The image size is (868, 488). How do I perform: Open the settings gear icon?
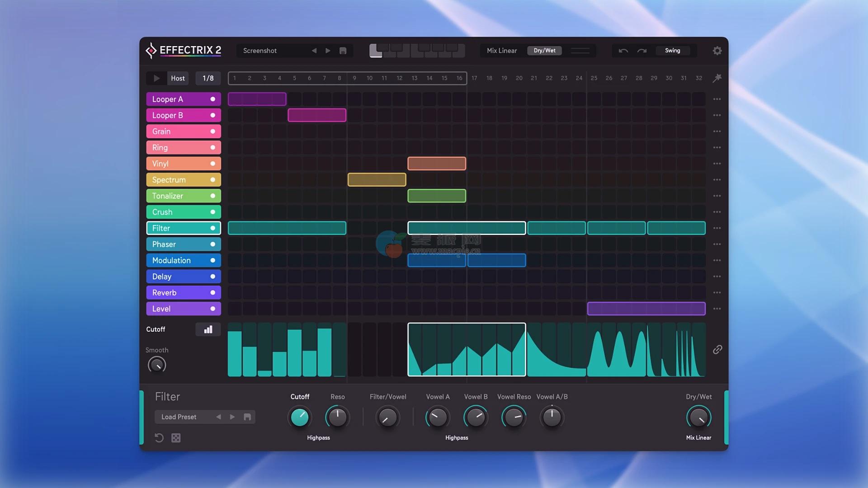[x=717, y=51]
